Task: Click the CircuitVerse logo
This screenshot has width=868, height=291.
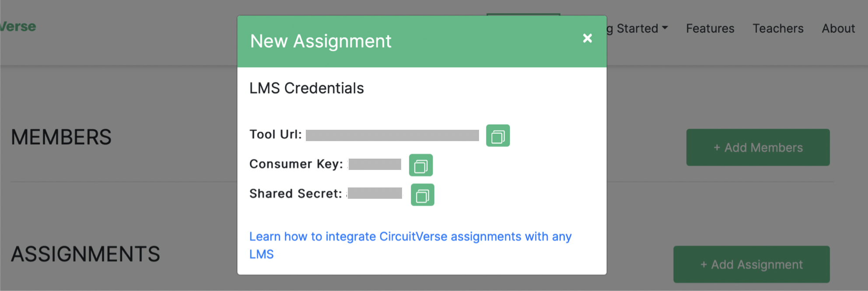Action: [x=17, y=27]
